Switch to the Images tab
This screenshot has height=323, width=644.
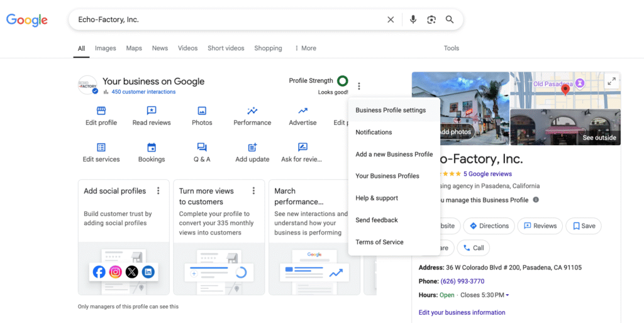coord(106,48)
